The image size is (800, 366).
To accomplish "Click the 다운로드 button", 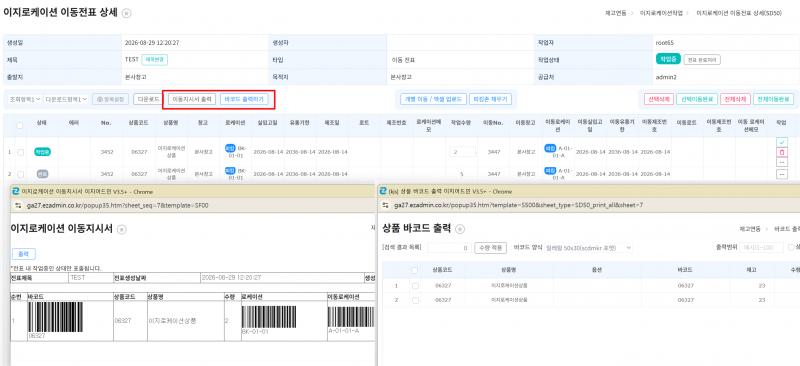I will point(147,99).
